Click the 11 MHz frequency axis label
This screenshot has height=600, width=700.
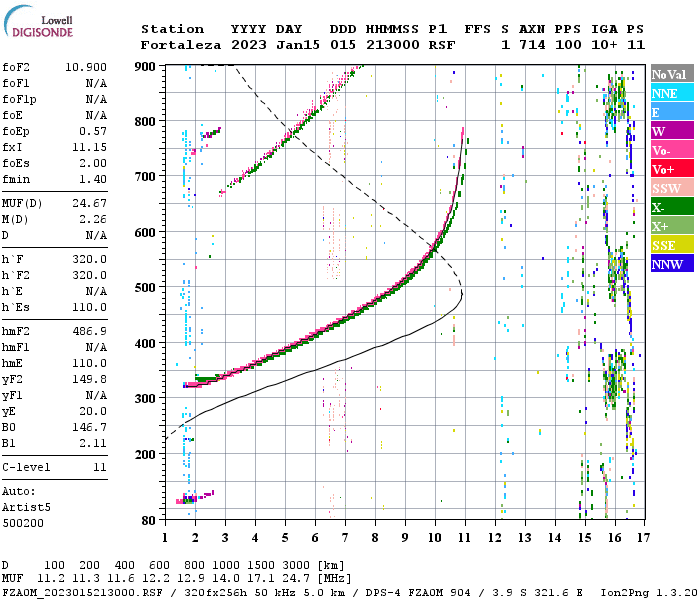465,538
